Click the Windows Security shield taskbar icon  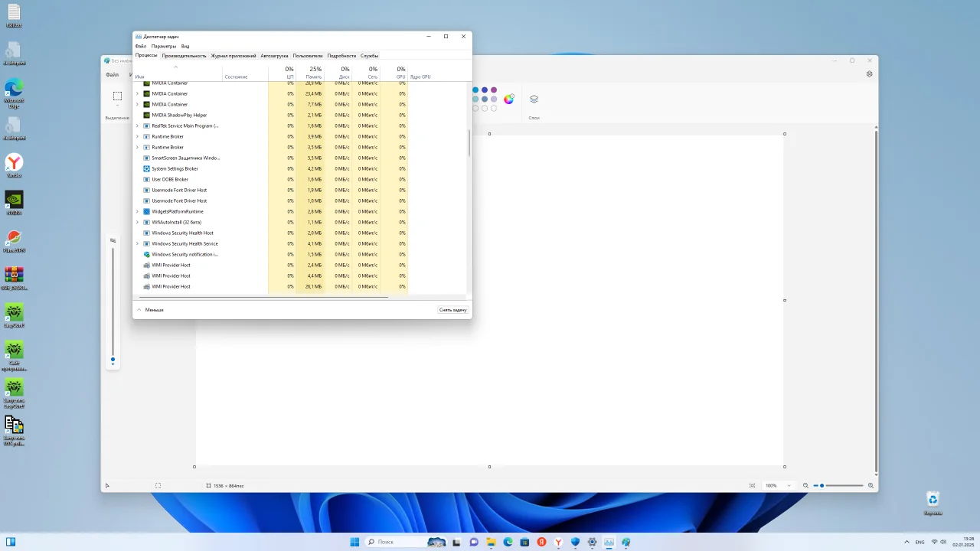click(x=575, y=542)
